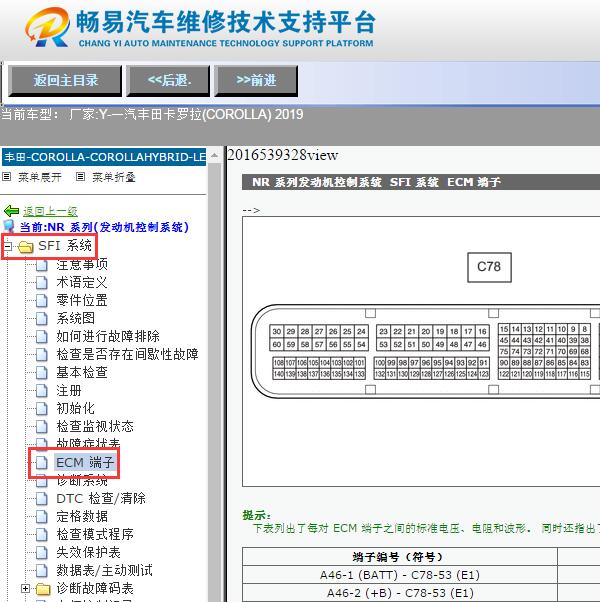Viewport: 600px width, 602px height.
Task: Select 诊断故障码表 in the tree
Action: [95, 588]
